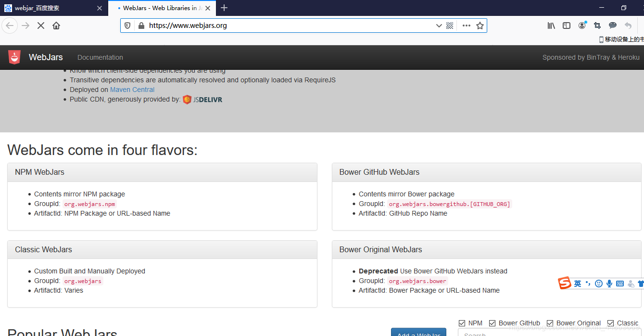644x336 pixels.
Task: Go to the browser home page icon
Action: (x=56, y=26)
